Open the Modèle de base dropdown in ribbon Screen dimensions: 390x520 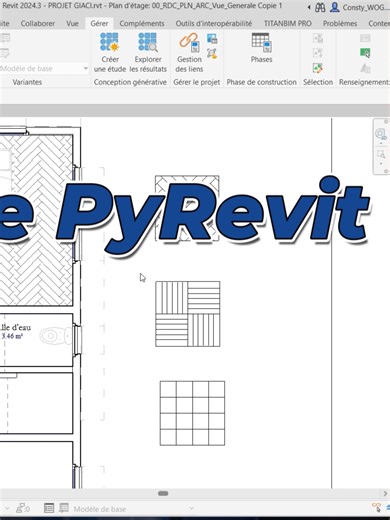(44, 69)
